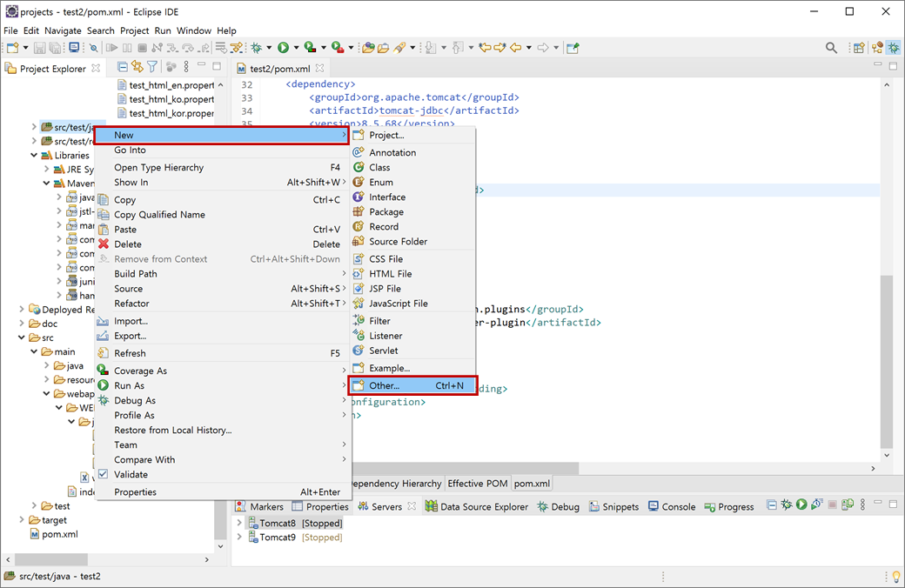Select test_html_ko properties file
Image resolution: width=905 pixels, height=588 pixels.
[x=165, y=99]
